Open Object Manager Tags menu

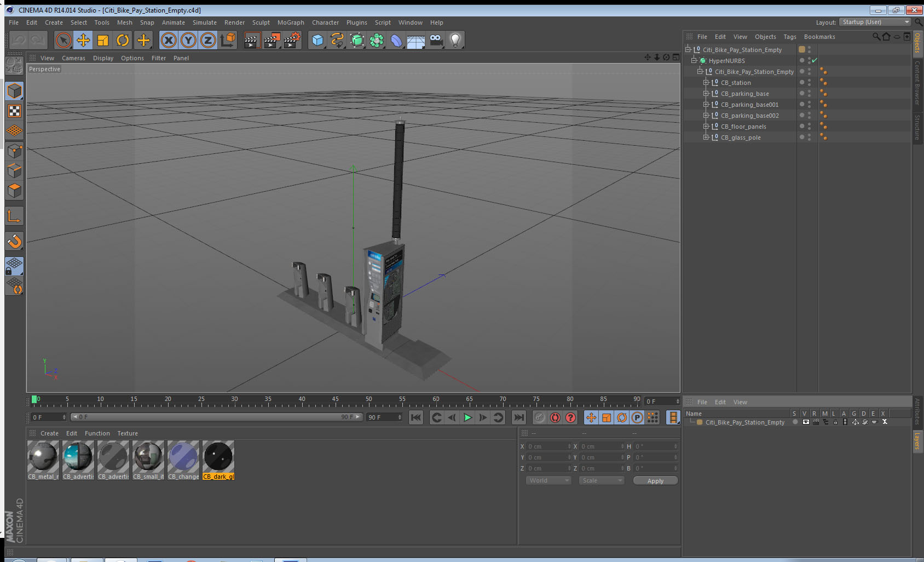(790, 37)
